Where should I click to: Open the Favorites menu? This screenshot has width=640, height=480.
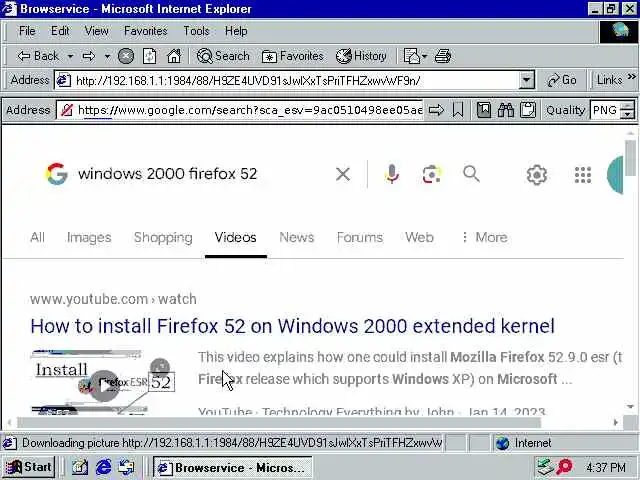[x=146, y=31]
